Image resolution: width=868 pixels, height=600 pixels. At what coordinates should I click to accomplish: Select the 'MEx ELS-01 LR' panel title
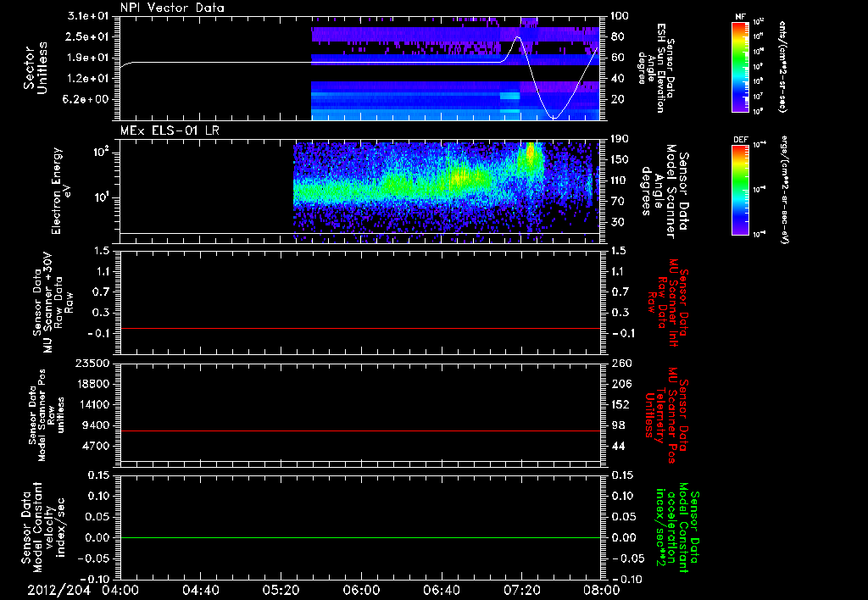coord(170,131)
